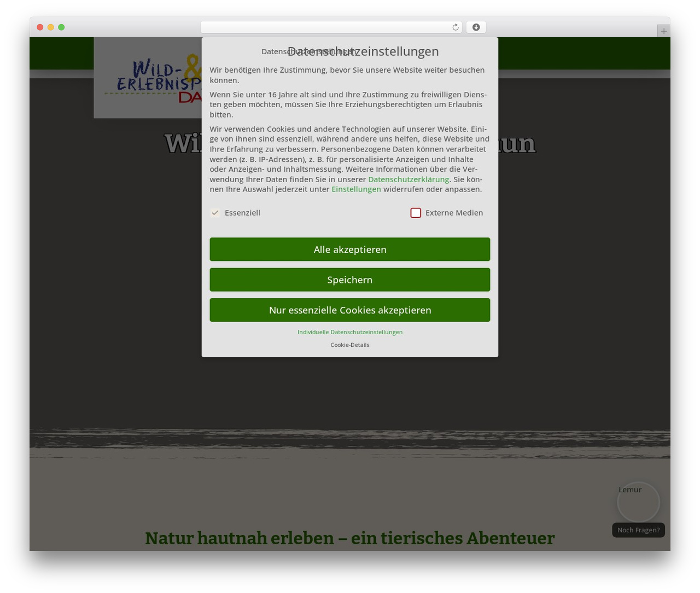The height and width of the screenshot is (593, 700).
Task: Click the Speichern button
Action: [350, 280]
